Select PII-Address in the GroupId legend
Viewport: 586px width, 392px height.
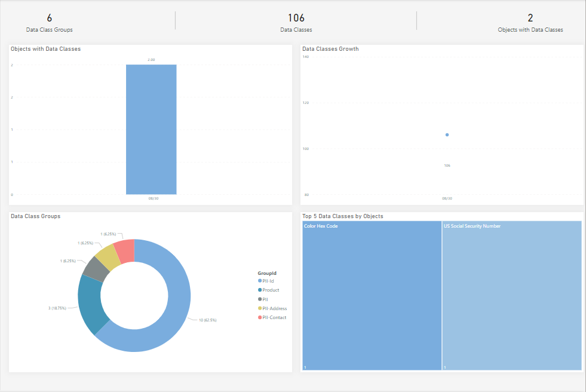(274, 308)
